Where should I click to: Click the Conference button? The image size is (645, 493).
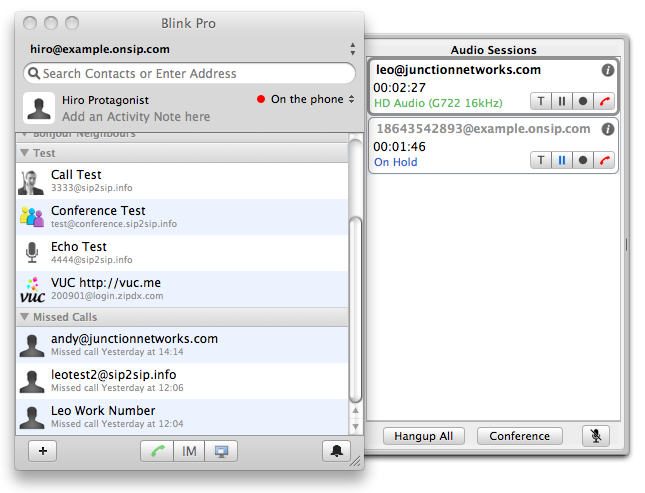pos(520,436)
